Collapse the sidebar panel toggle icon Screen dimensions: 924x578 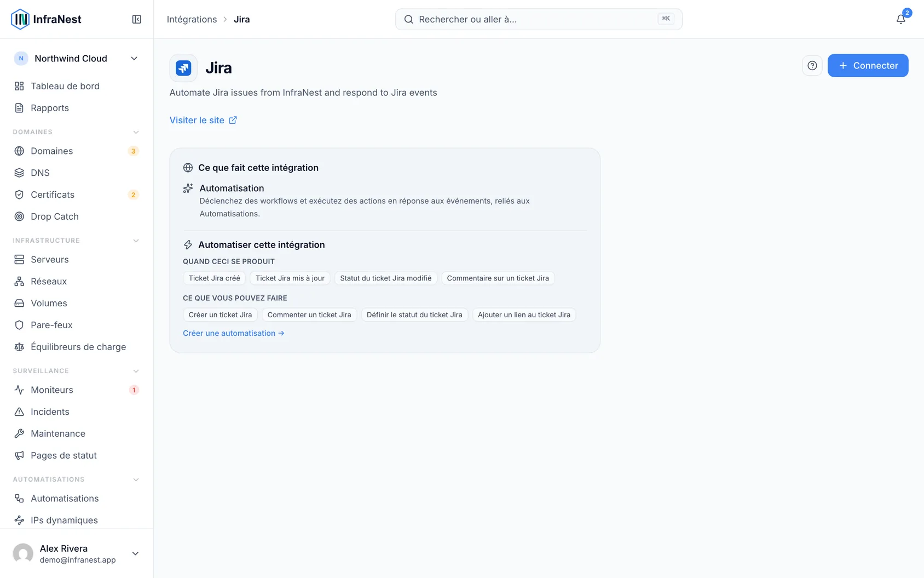(137, 19)
